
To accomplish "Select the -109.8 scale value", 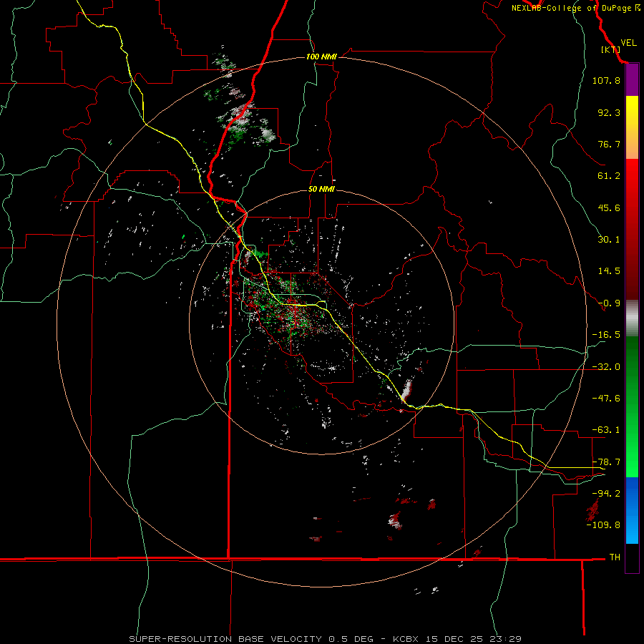I will pos(603,525).
